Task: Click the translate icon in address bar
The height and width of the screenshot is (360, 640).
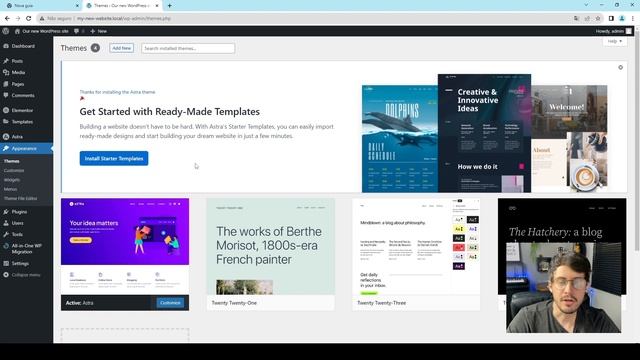Action: point(576,18)
